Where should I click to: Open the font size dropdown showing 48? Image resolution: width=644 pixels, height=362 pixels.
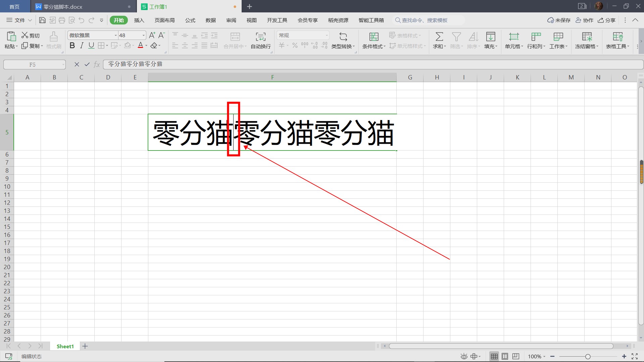(x=143, y=35)
